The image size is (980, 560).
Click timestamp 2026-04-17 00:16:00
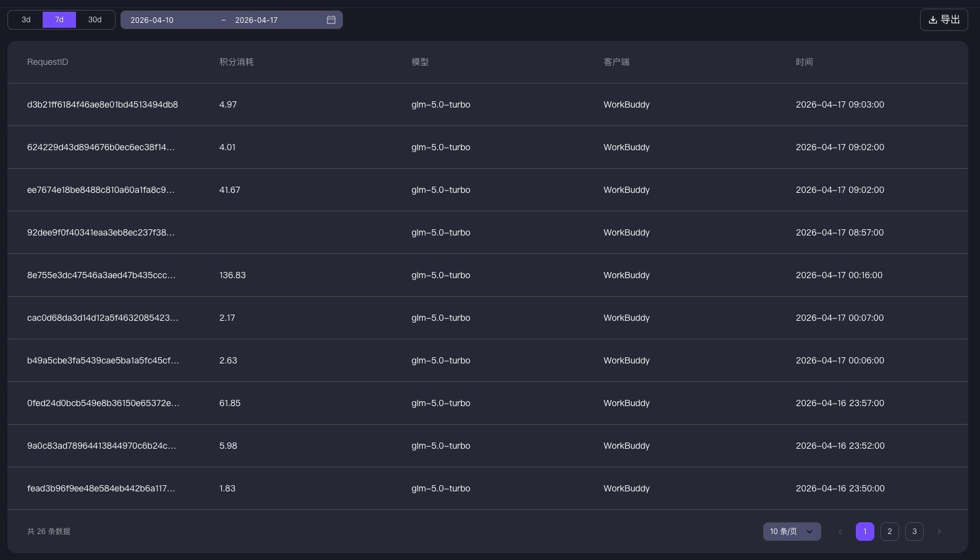(839, 275)
